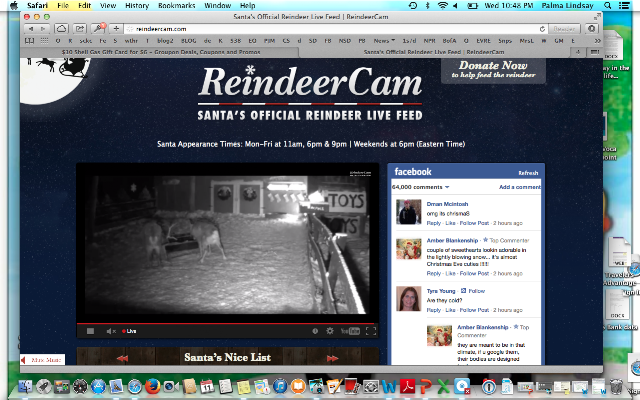Click the video info icon
This screenshot has height=400, width=640.
[x=315, y=331]
